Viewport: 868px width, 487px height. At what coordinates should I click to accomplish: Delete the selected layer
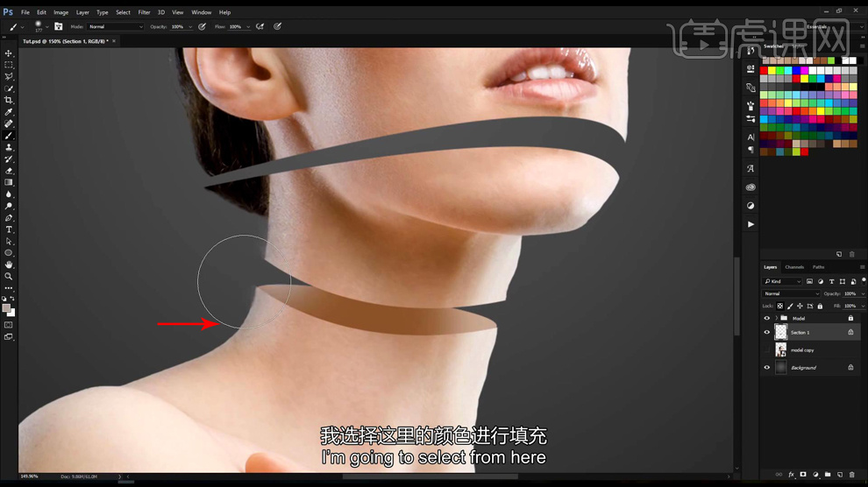point(852,475)
